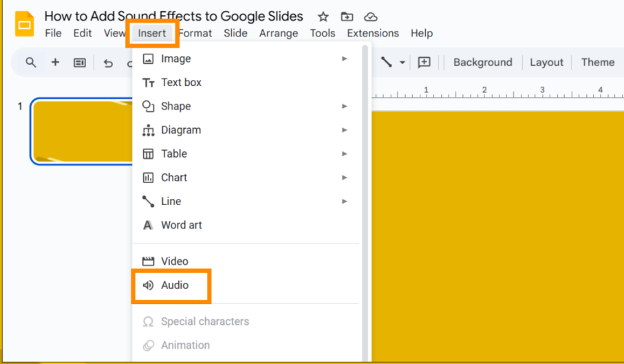Open the Theme panel button
The image size is (624, 364).
point(597,63)
